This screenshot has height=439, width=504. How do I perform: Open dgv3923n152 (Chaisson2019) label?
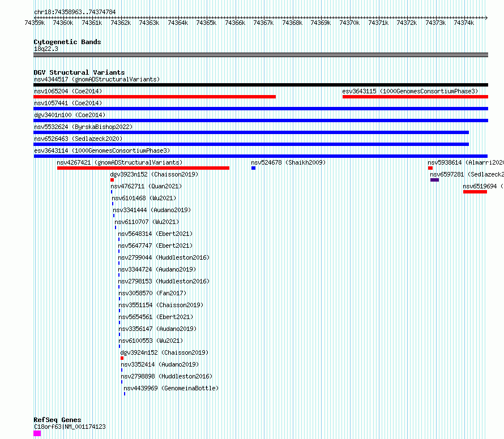(154, 174)
